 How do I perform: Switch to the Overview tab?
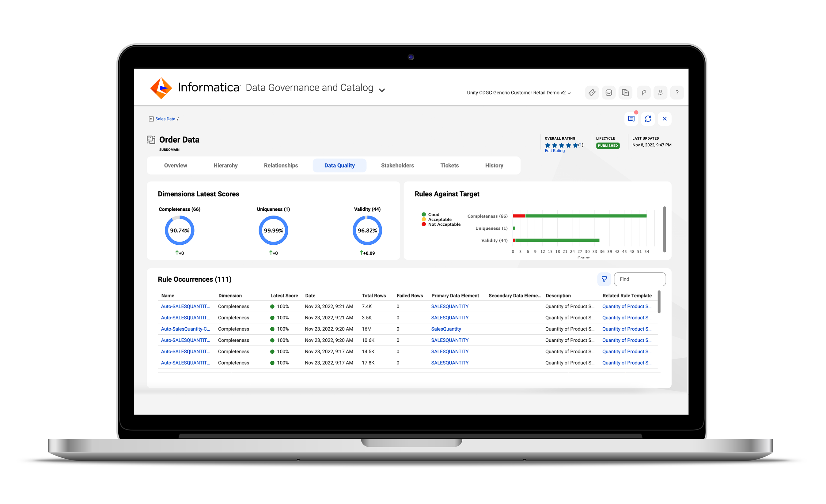(175, 166)
